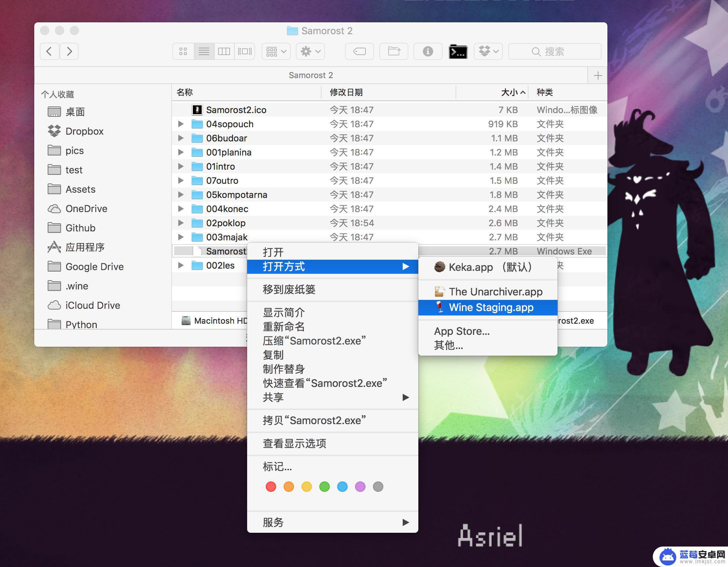Add a new tab with plus button

coord(598,76)
